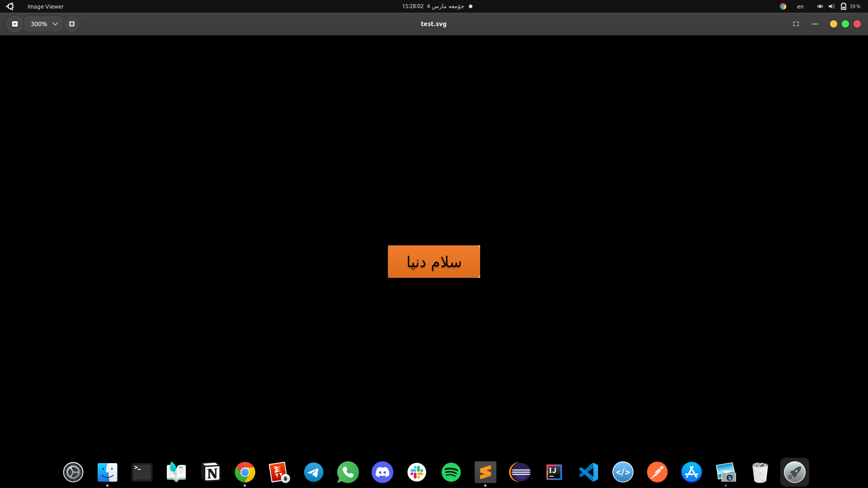Screen dimensions: 868x488
Task: Open the Terminal from the dock
Action: click(142, 472)
